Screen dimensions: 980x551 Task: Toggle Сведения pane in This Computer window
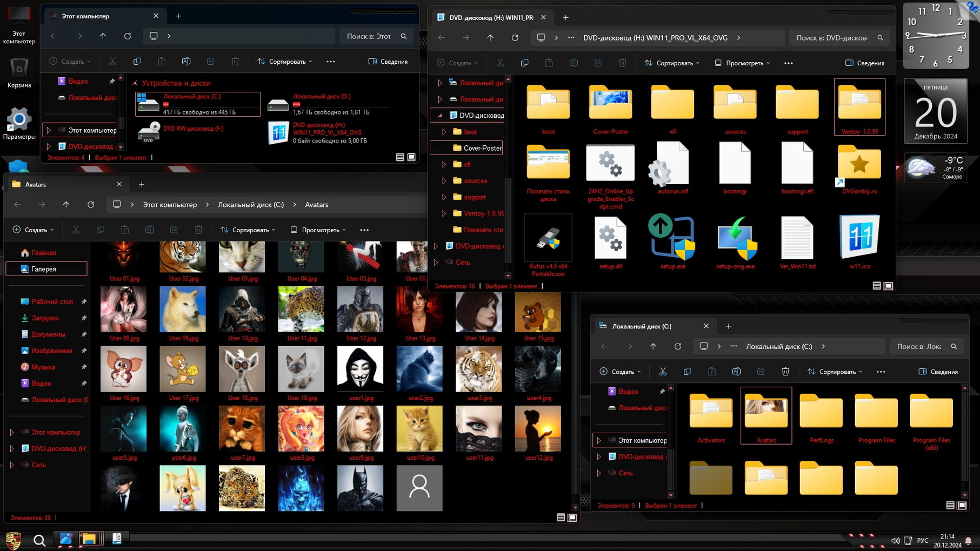388,62
